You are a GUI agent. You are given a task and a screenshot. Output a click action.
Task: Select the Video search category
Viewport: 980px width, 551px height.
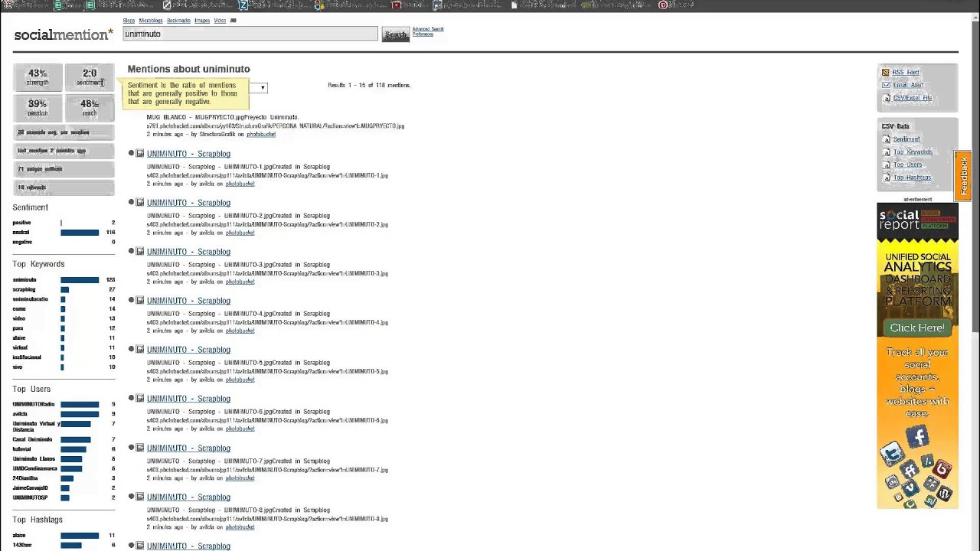pos(220,21)
